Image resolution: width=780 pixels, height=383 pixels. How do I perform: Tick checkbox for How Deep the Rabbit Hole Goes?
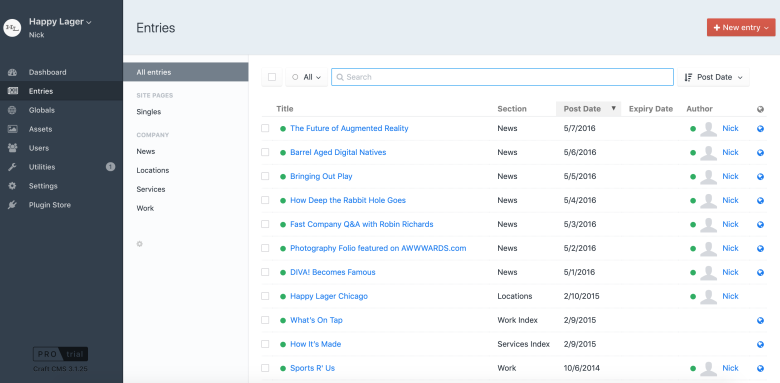[x=265, y=200]
